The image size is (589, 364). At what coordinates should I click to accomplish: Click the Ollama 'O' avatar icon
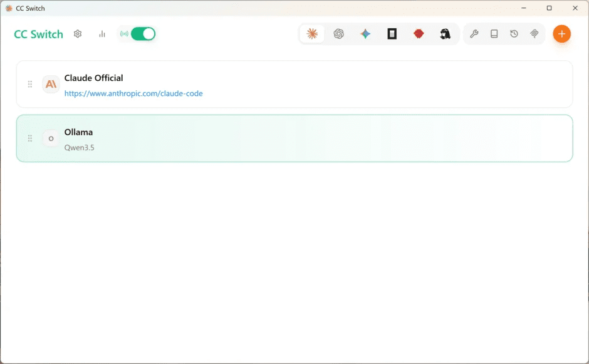[51, 138]
